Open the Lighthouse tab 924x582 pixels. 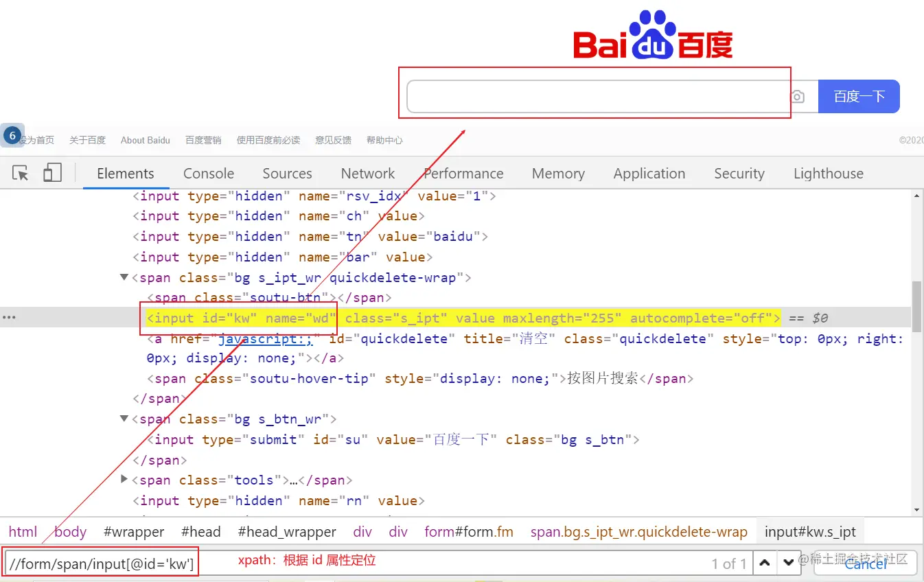pyautogui.click(x=829, y=174)
